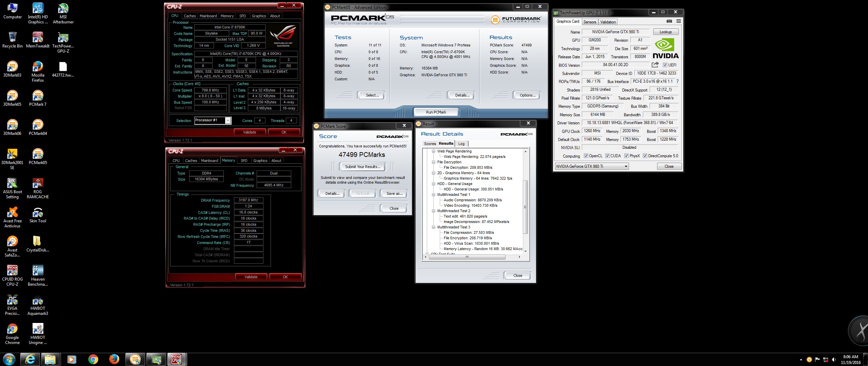Image resolution: width=868 pixels, height=366 pixels.
Task: Open PCMark04 desktop shortcut
Action: (x=38, y=127)
